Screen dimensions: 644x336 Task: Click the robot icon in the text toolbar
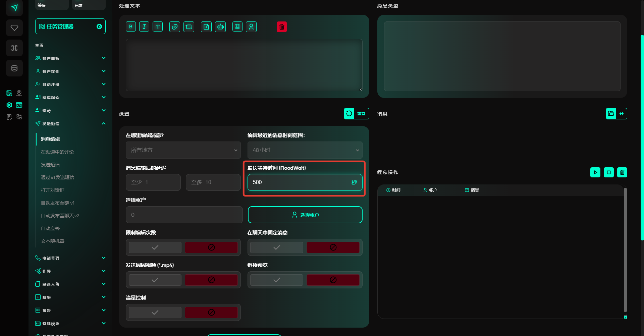220,27
